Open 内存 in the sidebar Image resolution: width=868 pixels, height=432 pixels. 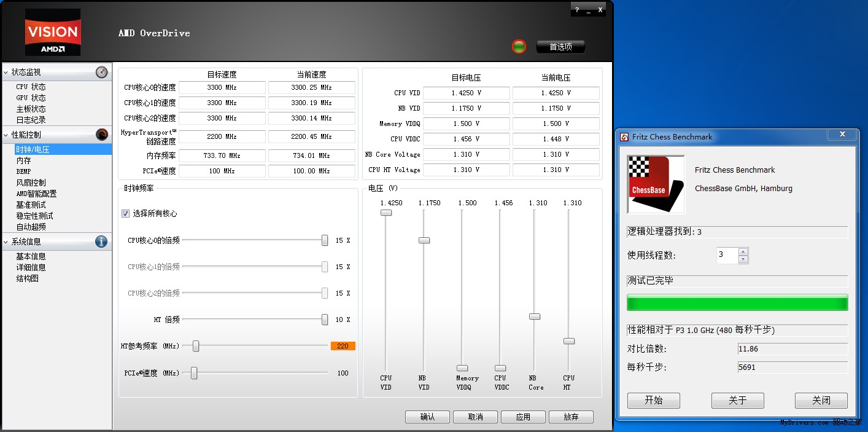click(23, 160)
